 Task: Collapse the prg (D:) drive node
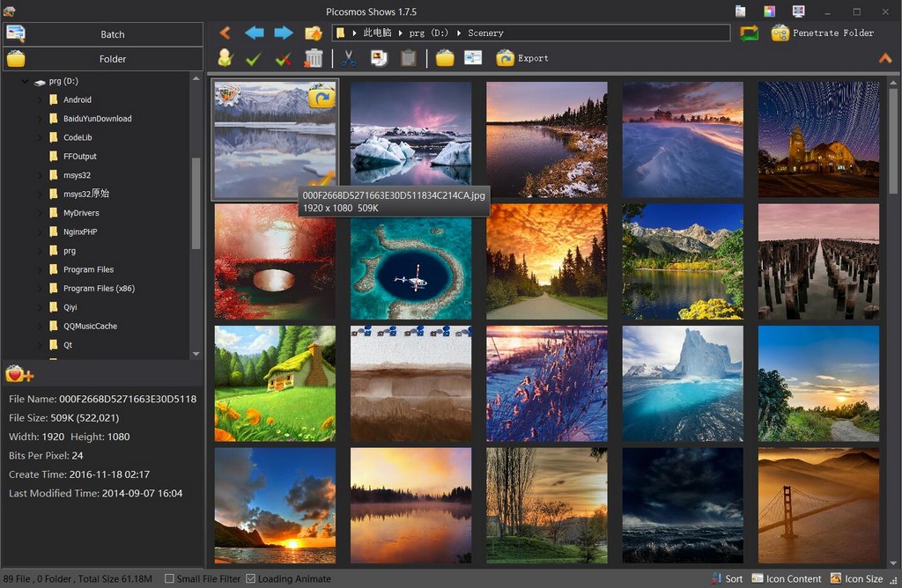[25, 81]
